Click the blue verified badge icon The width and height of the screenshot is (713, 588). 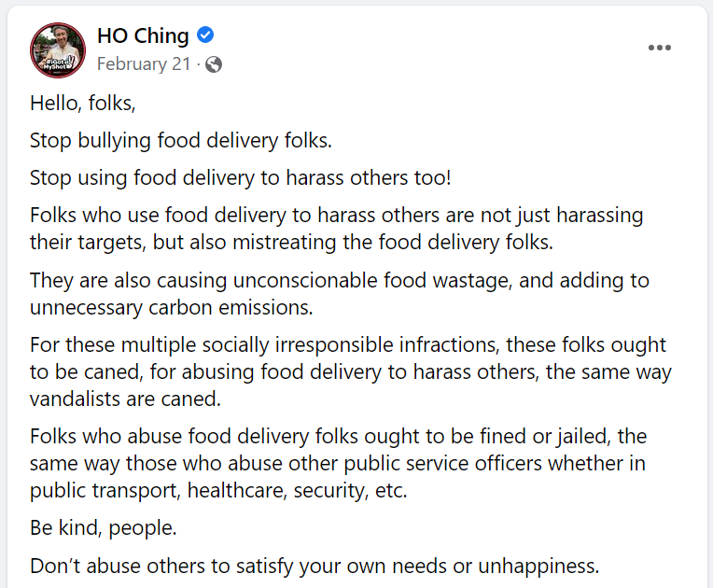click(205, 35)
